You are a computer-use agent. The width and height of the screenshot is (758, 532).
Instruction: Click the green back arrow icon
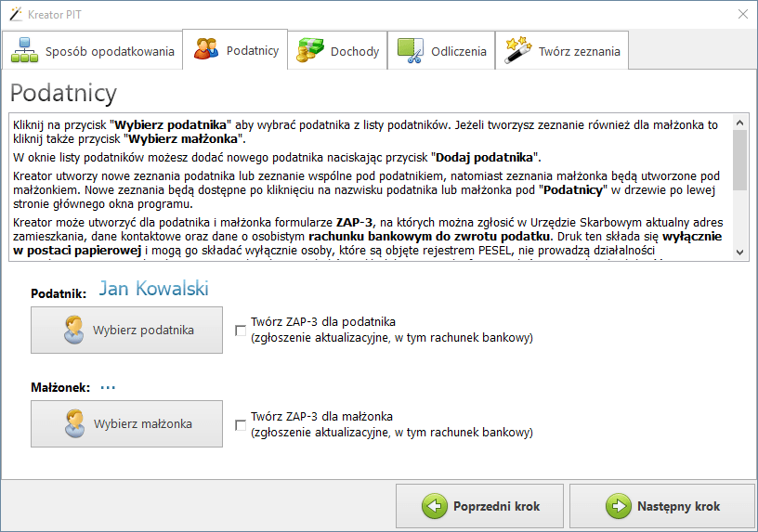click(x=434, y=506)
